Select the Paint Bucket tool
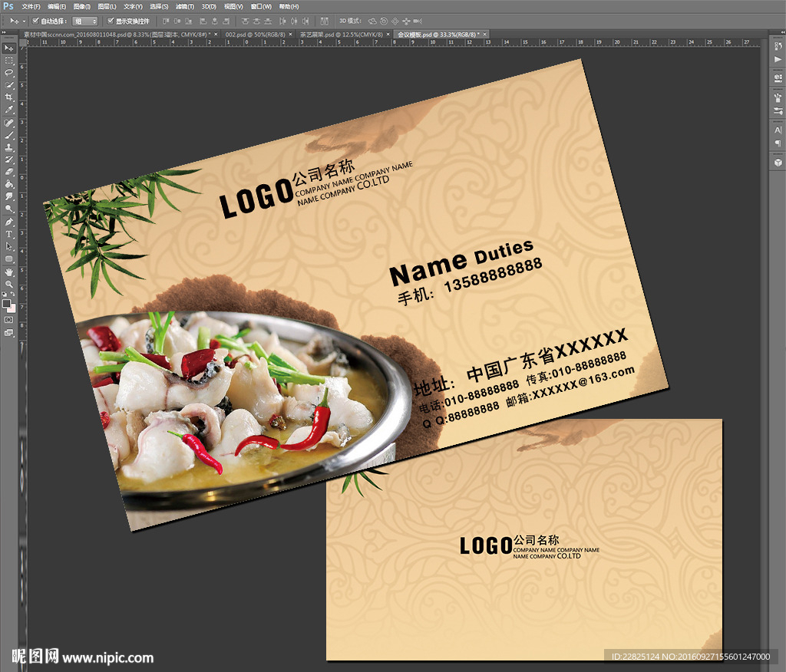 coord(9,184)
